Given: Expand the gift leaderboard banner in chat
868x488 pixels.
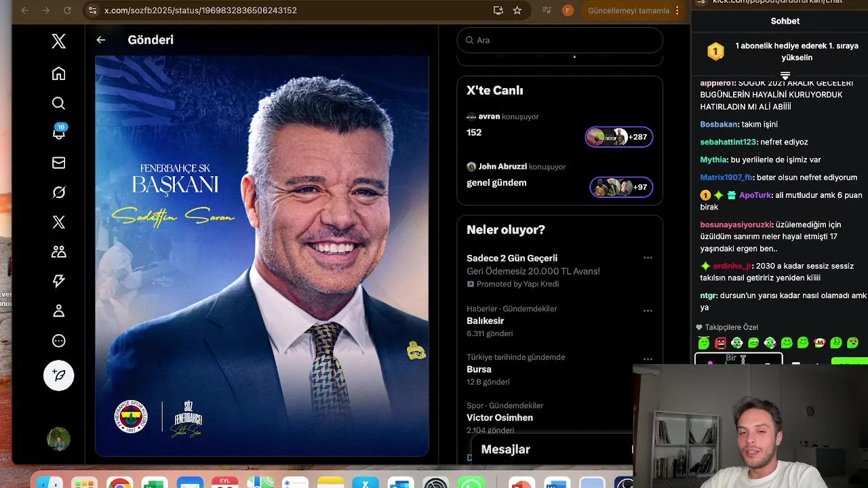Looking at the screenshot, I should [x=785, y=75].
